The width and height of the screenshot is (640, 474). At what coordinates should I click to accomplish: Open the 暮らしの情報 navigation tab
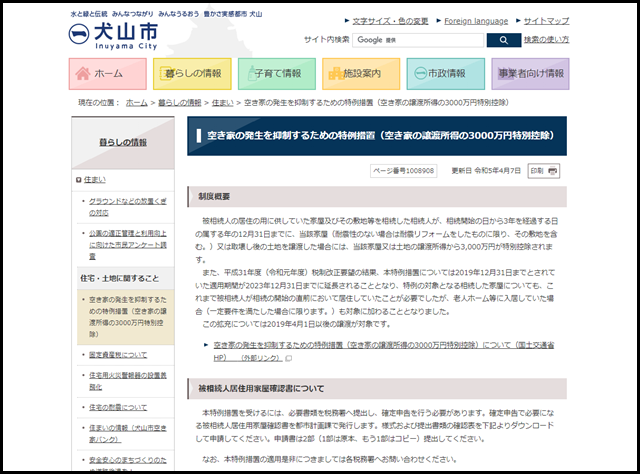[x=192, y=74]
